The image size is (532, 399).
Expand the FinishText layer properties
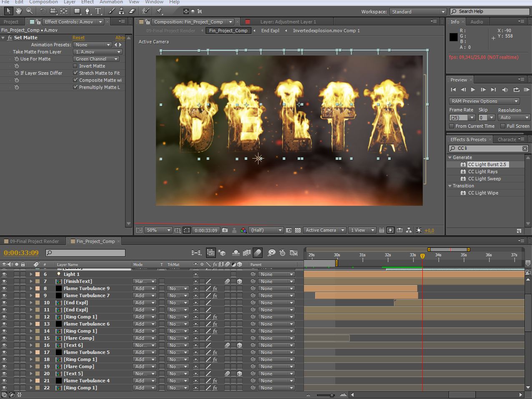[31, 281]
